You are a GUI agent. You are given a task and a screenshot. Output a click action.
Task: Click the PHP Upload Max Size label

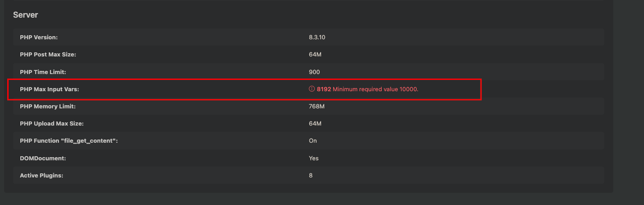[x=51, y=123]
